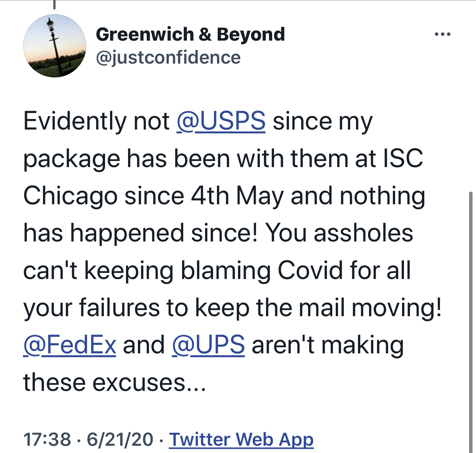476x453 pixels.
Task: Follow the @FedEx mention link
Action: click(69, 345)
